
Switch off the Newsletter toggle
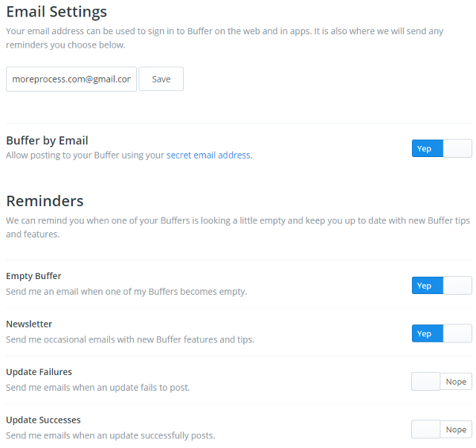pyautogui.click(x=442, y=333)
